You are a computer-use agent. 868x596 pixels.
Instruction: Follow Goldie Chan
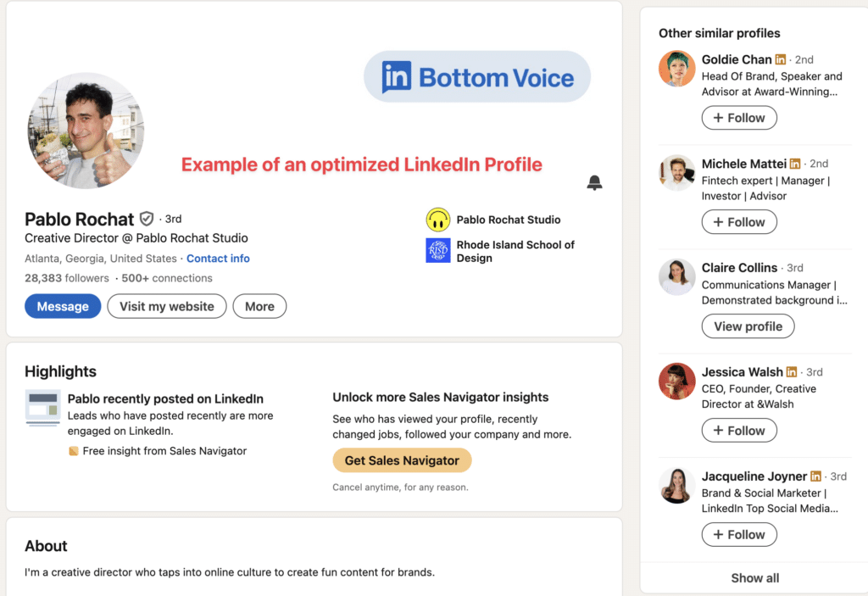click(x=739, y=118)
